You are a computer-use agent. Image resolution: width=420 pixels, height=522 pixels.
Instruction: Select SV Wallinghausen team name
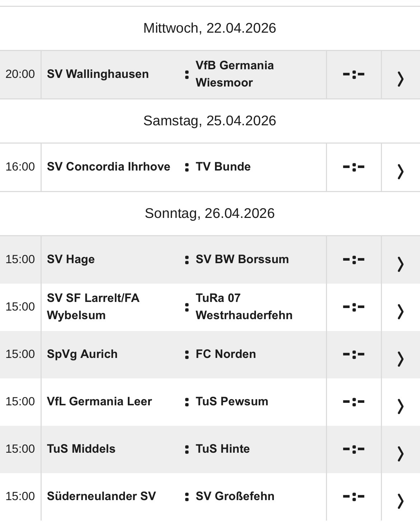click(98, 74)
